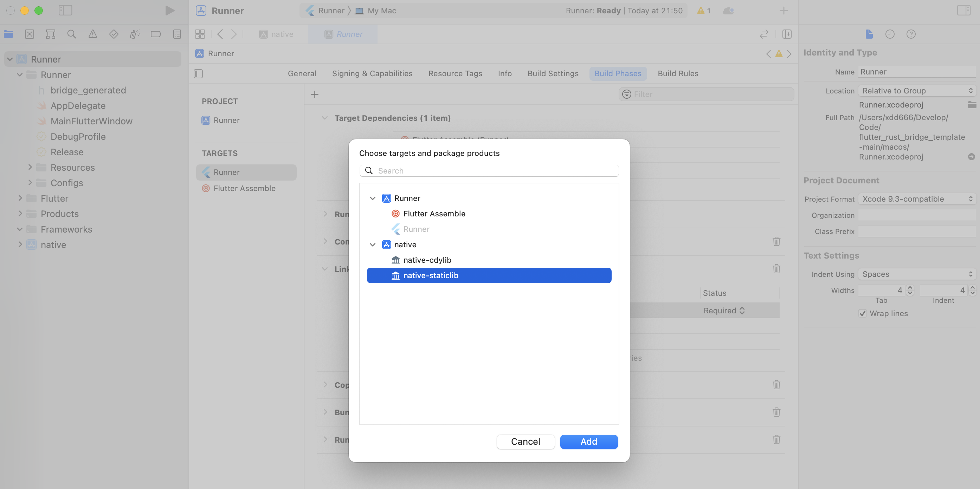This screenshot has height=489, width=980.
Task: Open the Issue navigator warning icon
Action: coord(92,34)
